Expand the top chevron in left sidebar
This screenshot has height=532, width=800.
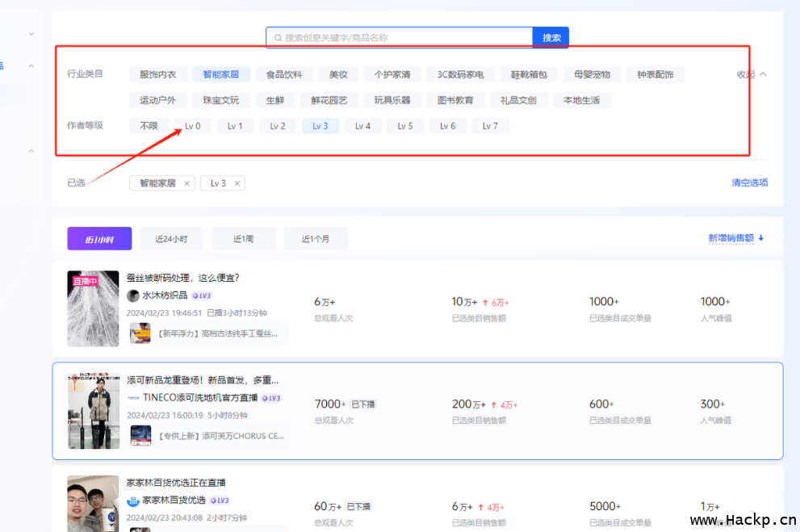(x=31, y=34)
